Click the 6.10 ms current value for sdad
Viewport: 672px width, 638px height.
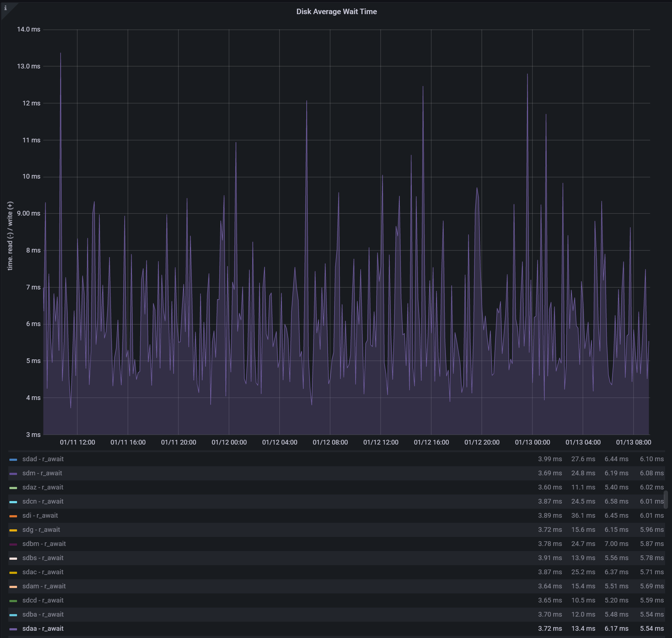coord(652,459)
